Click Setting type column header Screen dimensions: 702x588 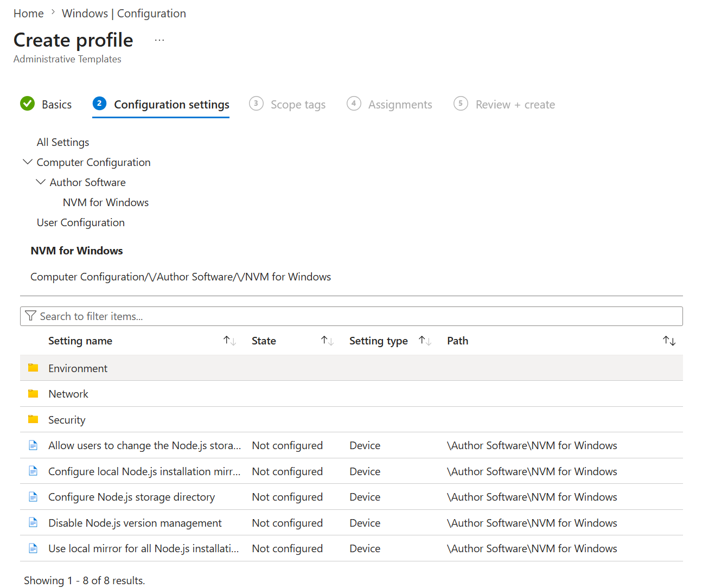pos(379,341)
